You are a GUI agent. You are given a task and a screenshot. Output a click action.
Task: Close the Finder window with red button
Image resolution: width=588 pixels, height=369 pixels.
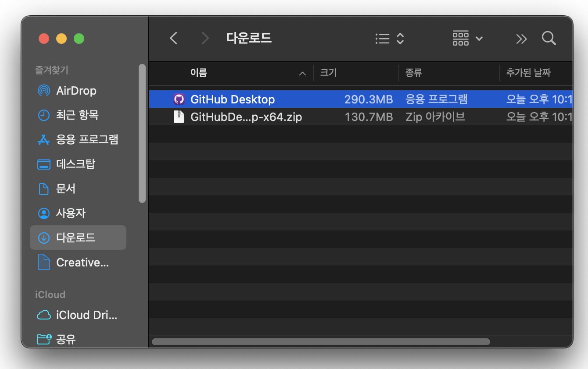point(44,39)
